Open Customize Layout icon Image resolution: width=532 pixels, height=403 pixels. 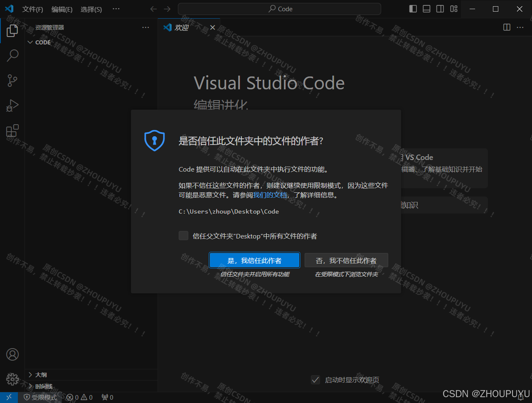coord(454,9)
